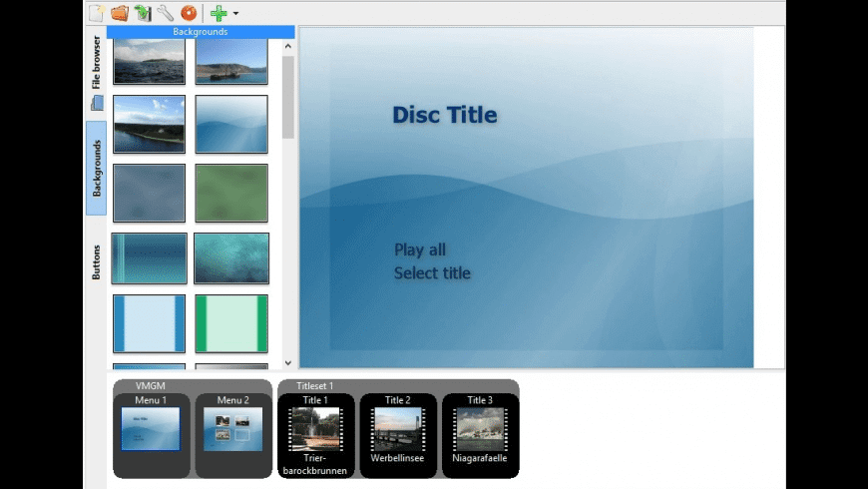
Task: Select the Menu 2 thumbnail in VMGM
Action: point(231,428)
